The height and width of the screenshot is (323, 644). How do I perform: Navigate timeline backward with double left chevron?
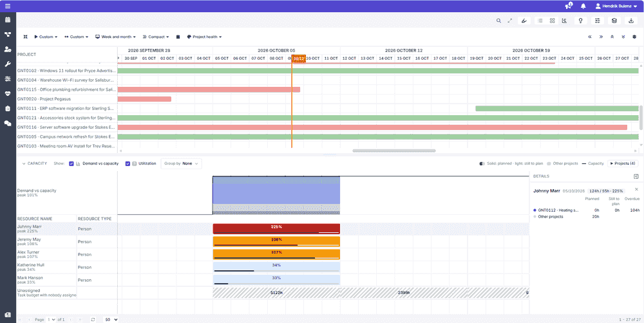coord(590,37)
